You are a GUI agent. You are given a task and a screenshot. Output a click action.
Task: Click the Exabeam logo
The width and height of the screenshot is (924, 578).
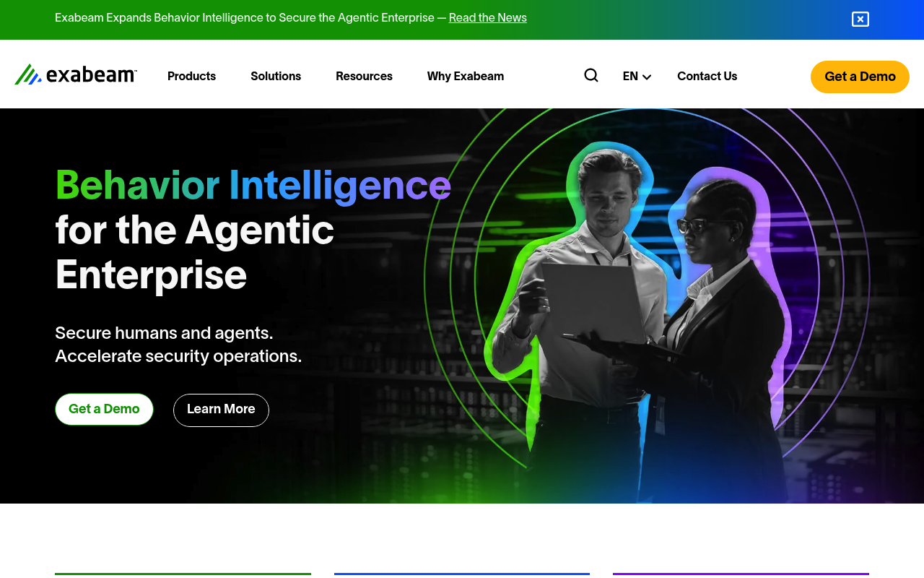pos(76,74)
